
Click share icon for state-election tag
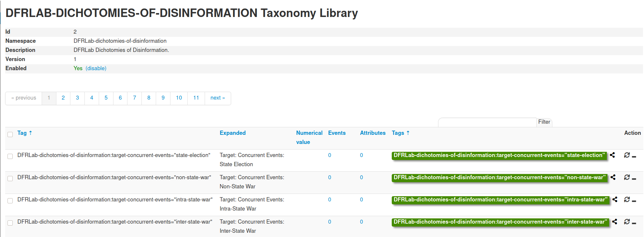(x=612, y=155)
